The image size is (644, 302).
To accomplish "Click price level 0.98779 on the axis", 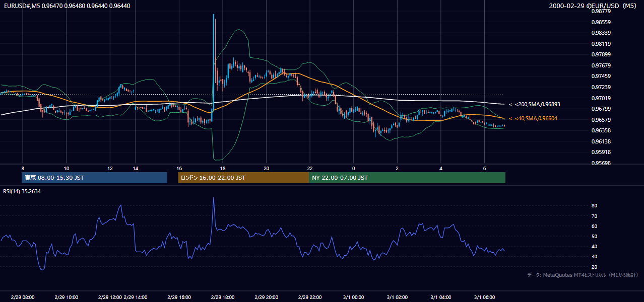I will [601, 11].
